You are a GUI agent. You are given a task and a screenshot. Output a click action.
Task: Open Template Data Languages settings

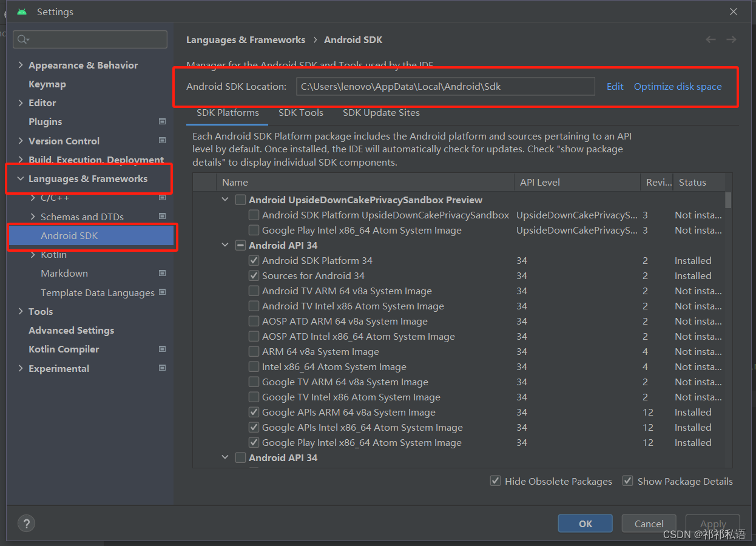pyautogui.click(x=98, y=292)
